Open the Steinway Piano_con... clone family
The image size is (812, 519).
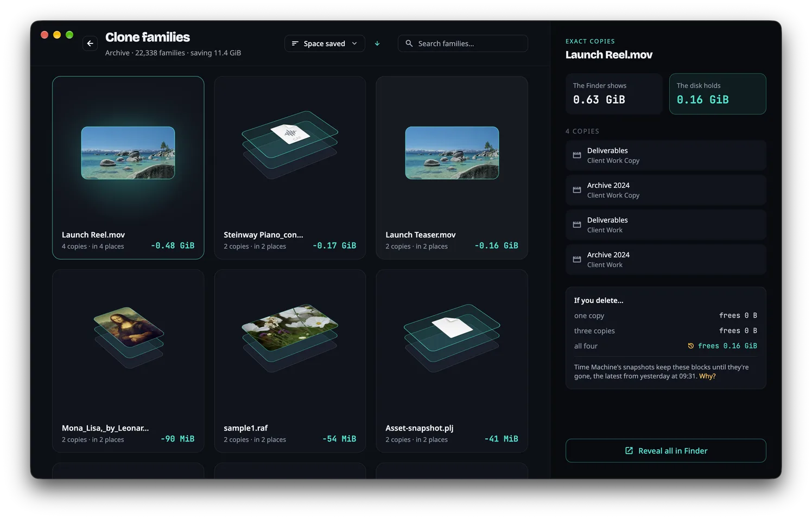pos(290,168)
